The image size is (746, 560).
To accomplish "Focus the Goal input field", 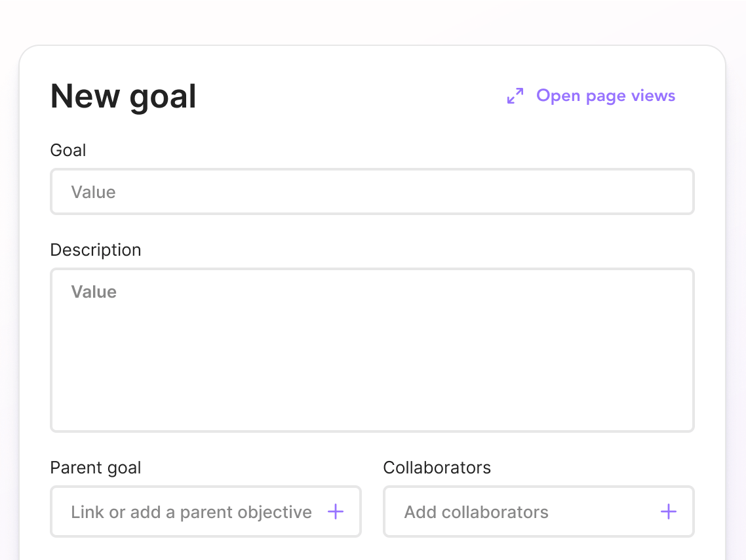I will [x=372, y=192].
